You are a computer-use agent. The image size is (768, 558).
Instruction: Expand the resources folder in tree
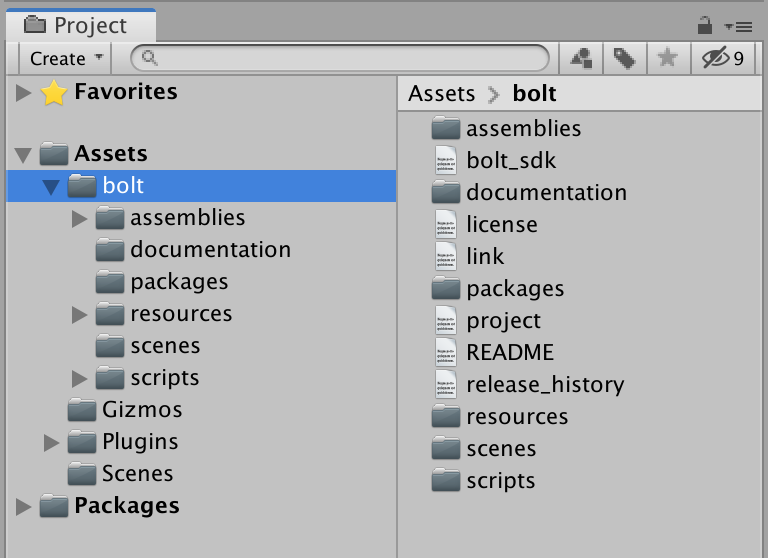[79, 315]
